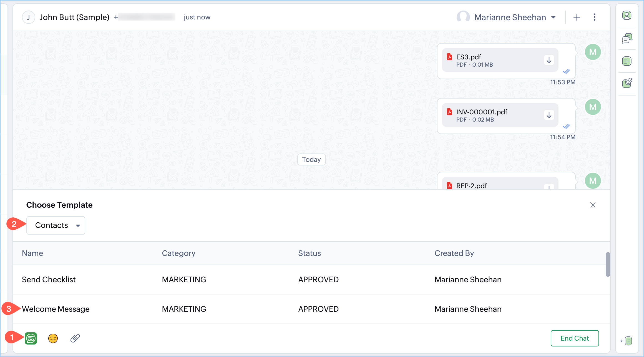Viewport: 644px width, 357px height.
Task: Download the INV-000001.pdf file
Action: (x=549, y=115)
